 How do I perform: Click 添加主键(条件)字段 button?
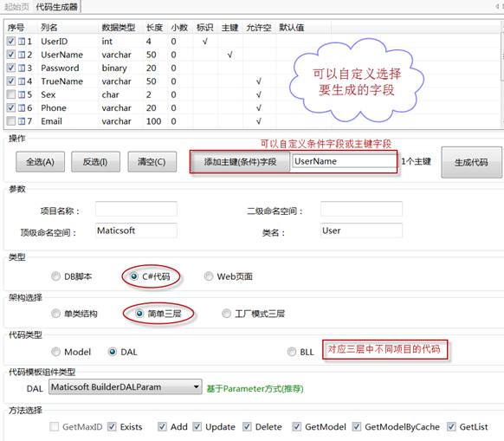pos(240,162)
